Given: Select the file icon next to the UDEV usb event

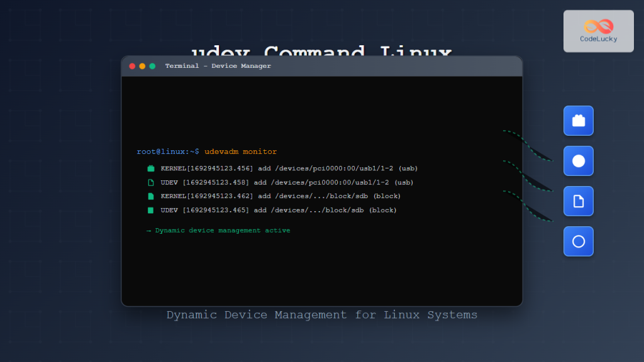Looking at the screenshot, I should coord(149,182).
